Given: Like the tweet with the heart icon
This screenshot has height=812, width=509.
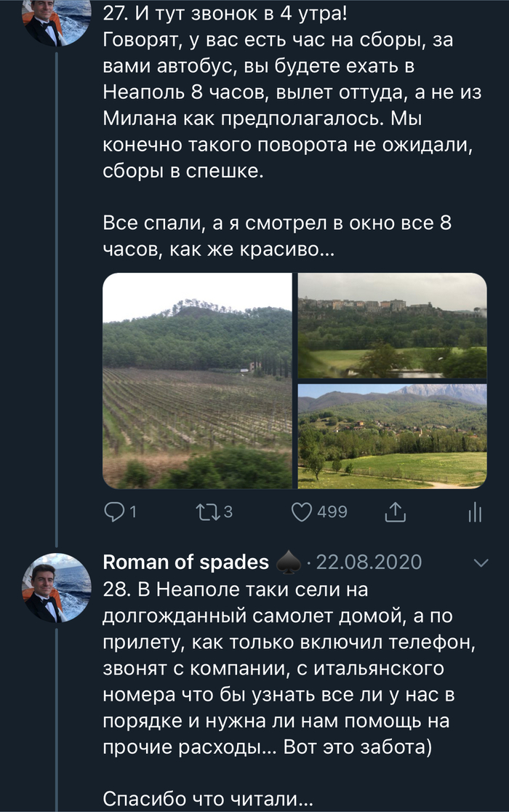Looking at the screenshot, I should click(302, 512).
